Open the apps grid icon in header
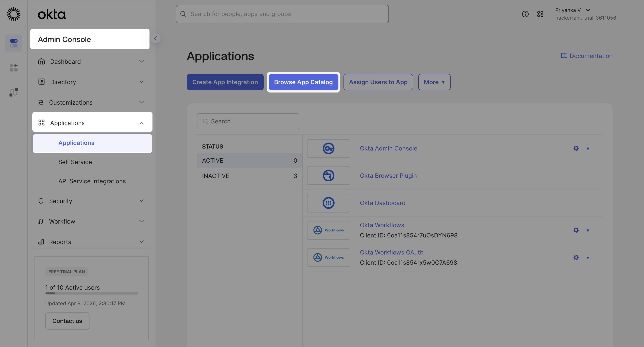This screenshot has height=347, width=644. pyautogui.click(x=540, y=14)
